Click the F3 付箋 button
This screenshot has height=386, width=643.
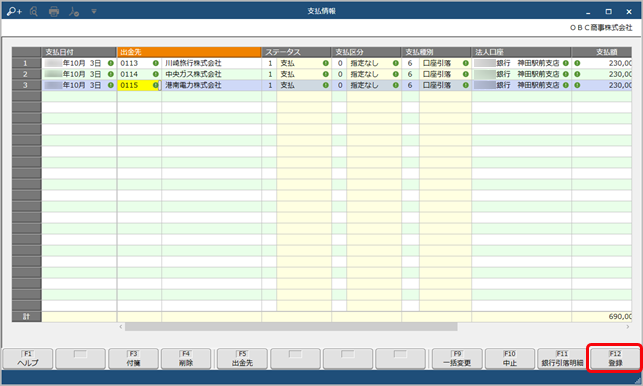[x=133, y=359]
